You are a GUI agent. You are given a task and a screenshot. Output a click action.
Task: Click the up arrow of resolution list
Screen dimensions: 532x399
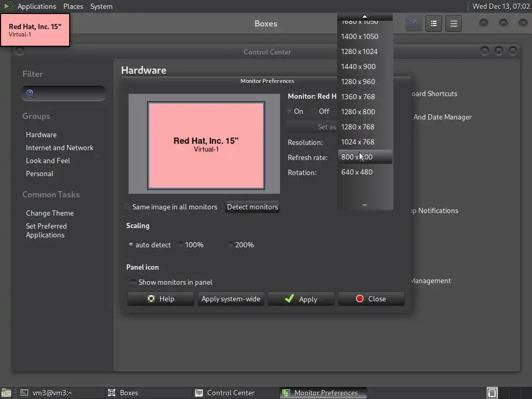pyautogui.click(x=365, y=17)
